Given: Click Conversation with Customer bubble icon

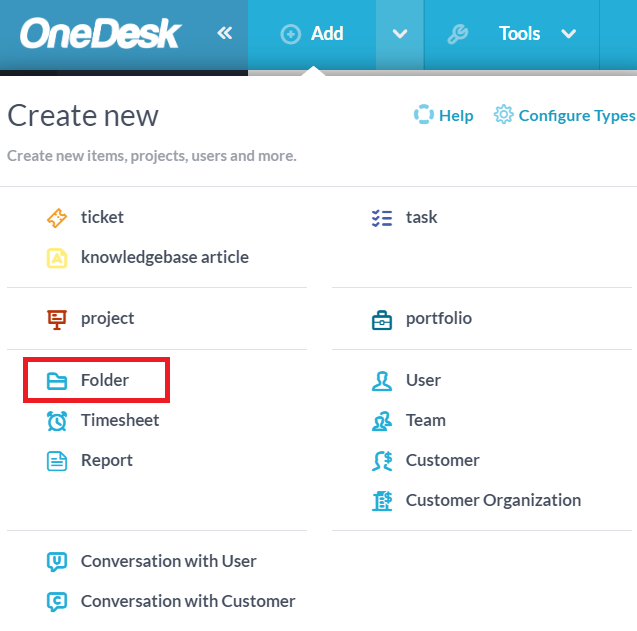Looking at the screenshot, I should (x=57, y=602).
